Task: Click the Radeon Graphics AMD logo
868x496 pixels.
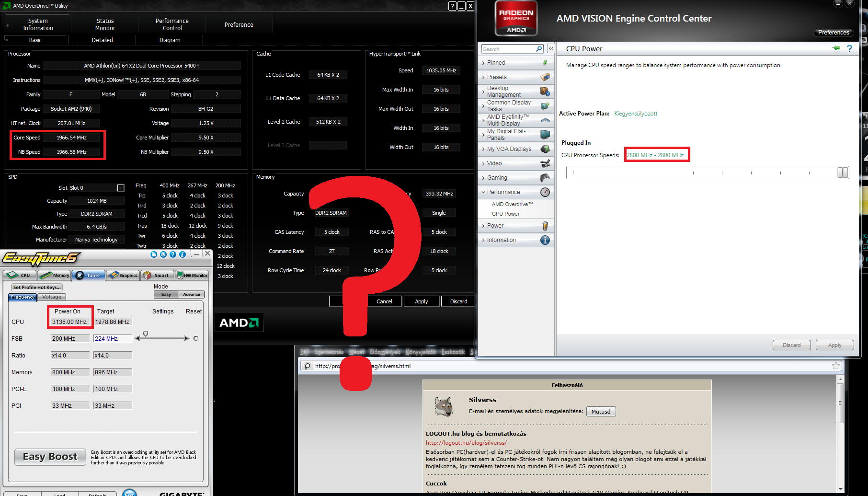Action: (x=516, y=19)
